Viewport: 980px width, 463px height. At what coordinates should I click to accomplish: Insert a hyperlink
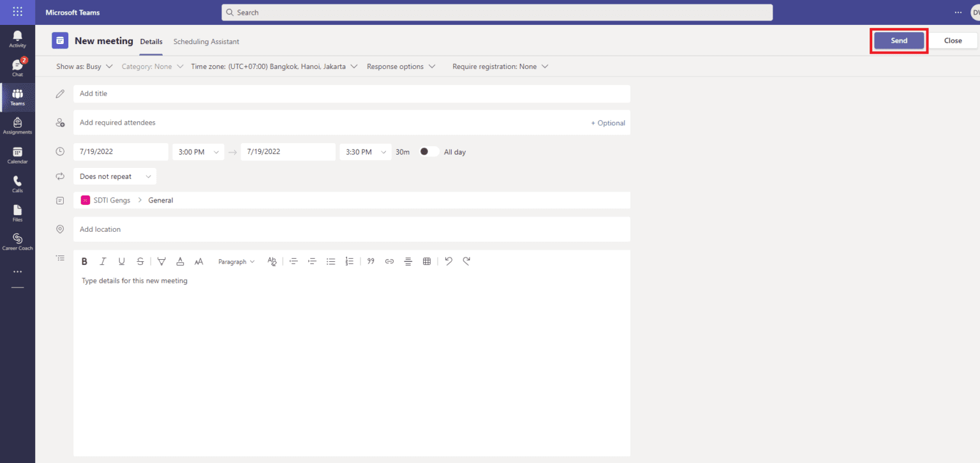389,261
